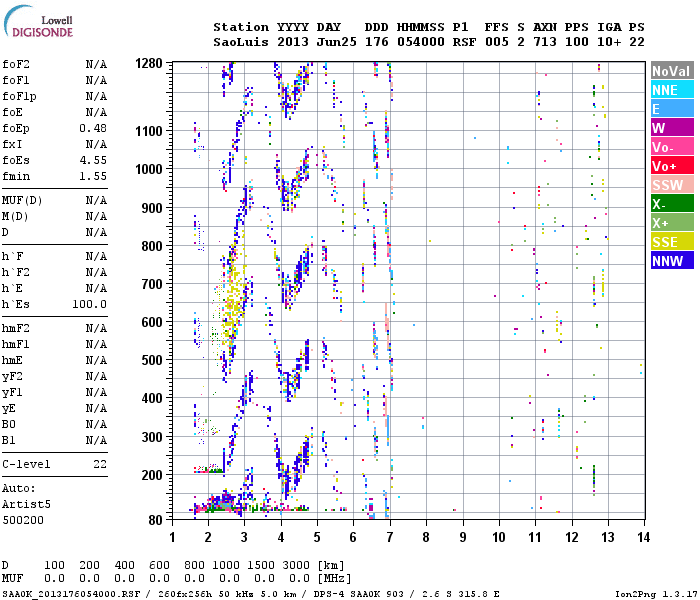Image resolution: width=700 pixels, height=600 pixels.
Task: Click the 500200 version number
Action: (23, 521)
